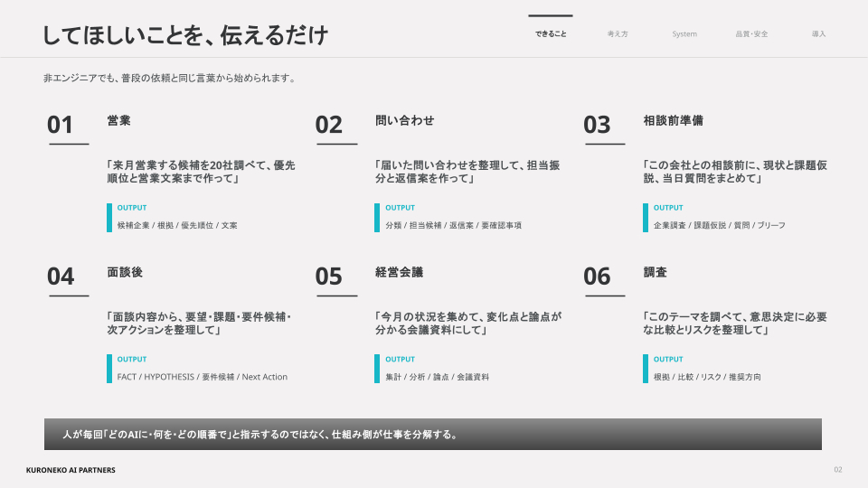Screen dimensions: 868x488
Task: Click the dark banner starting 人が毎回
Action: tap(433, 435)
